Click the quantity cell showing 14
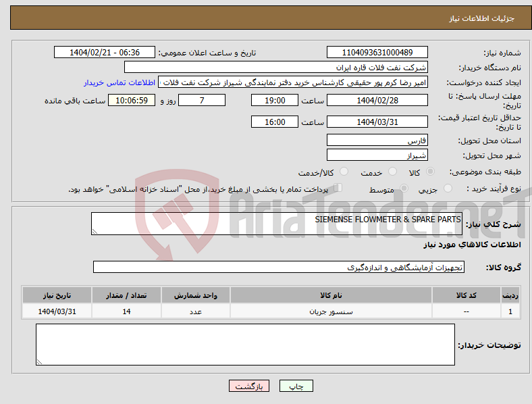The height and width of the screenshot is (404, 532). click(x=126, y=311)
